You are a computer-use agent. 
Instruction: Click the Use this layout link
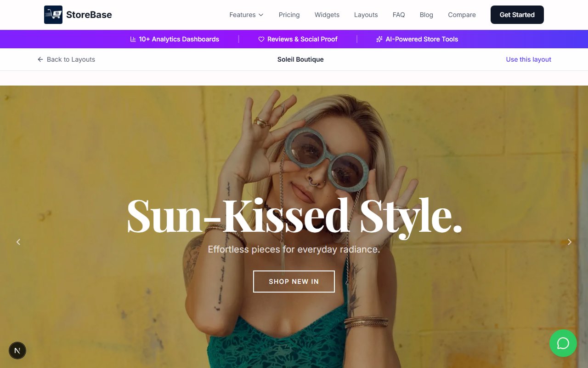pos(528,59)
